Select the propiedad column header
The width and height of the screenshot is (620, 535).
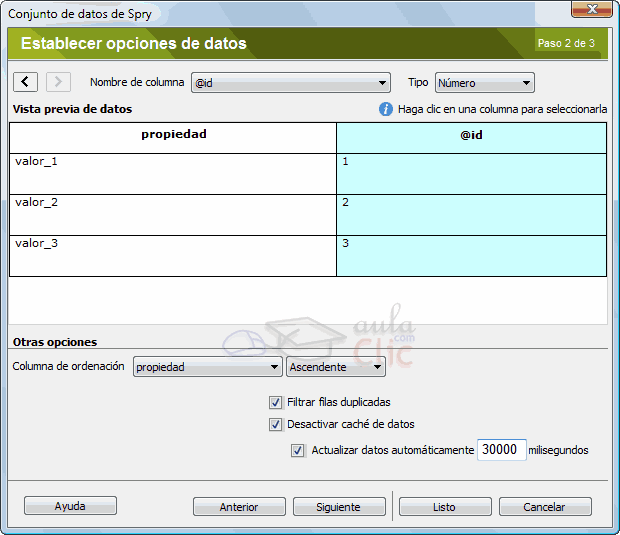tap(173, 134)
